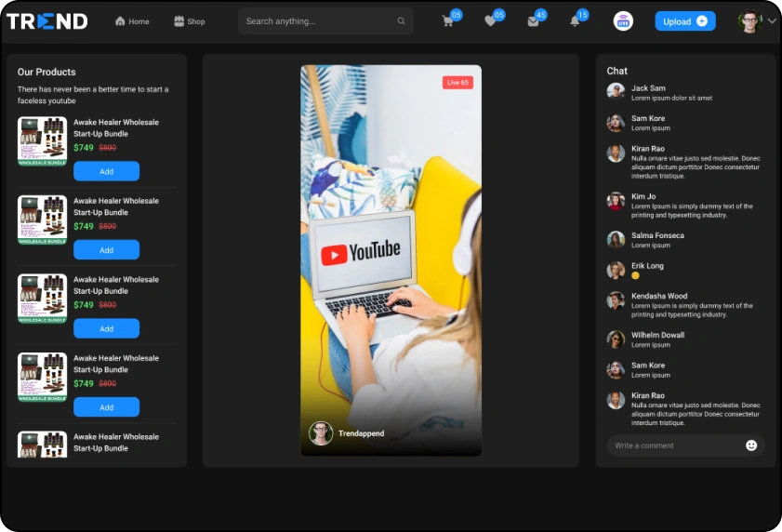This screenshot has width=782, height=532.
Task: Click the Live 65 badge on video
Action: point(457,83)
